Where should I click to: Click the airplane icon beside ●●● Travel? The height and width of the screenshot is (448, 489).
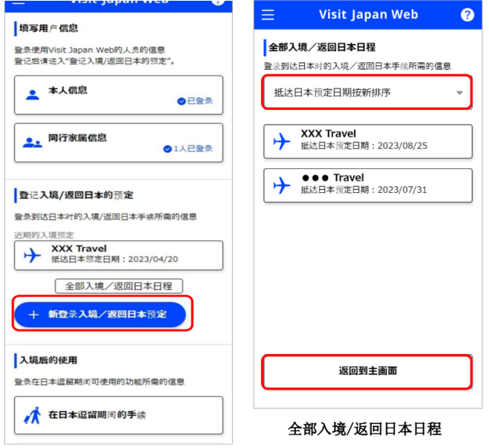[281, 185]
